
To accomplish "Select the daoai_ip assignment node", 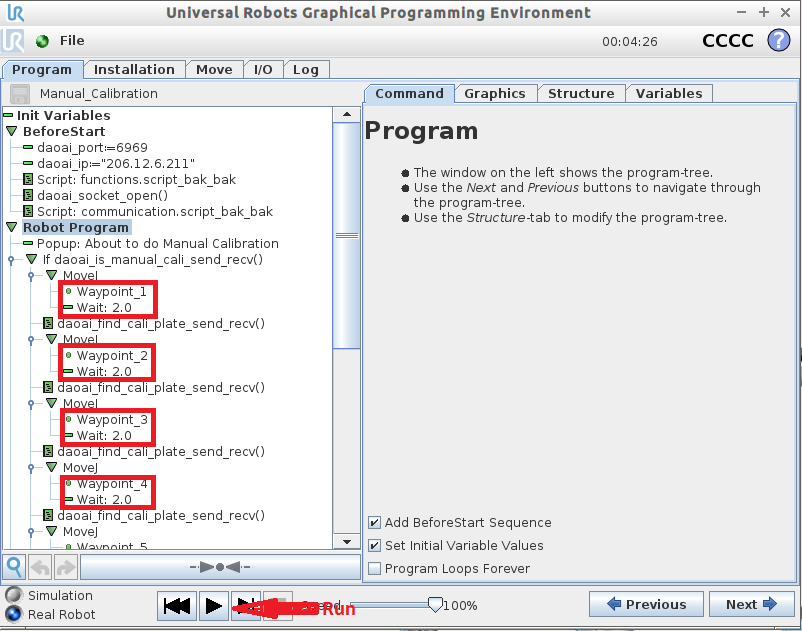I will click(109, 164).
